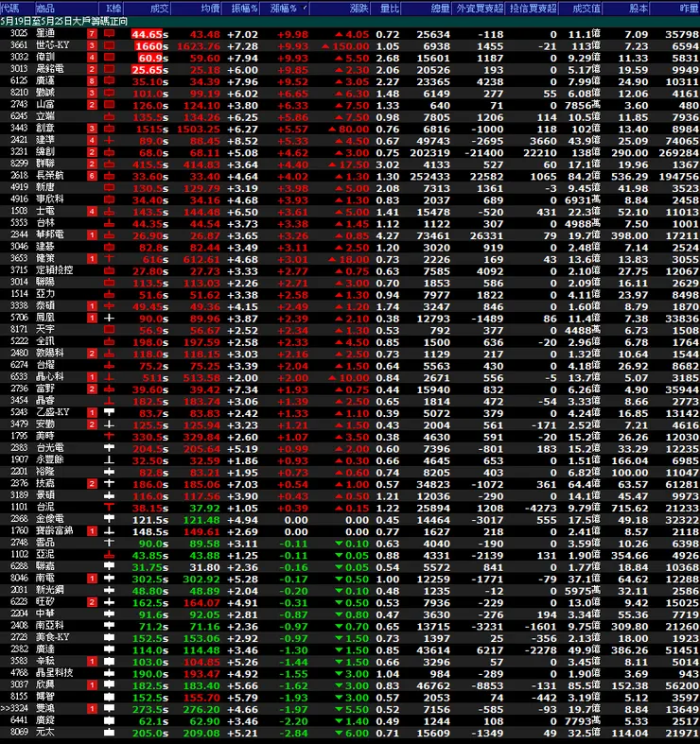
Task: Sort by the 成交 price column header
Action: point(148,9)
